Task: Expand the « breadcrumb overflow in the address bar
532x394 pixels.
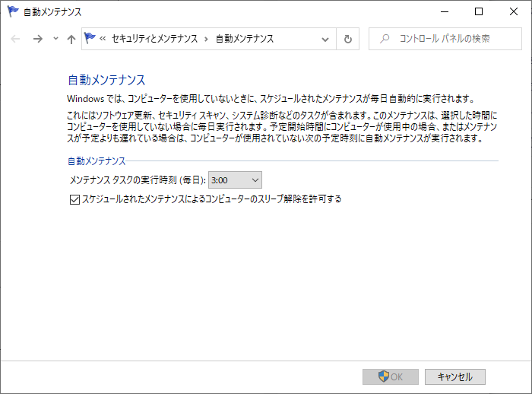Action: (103, 39)
